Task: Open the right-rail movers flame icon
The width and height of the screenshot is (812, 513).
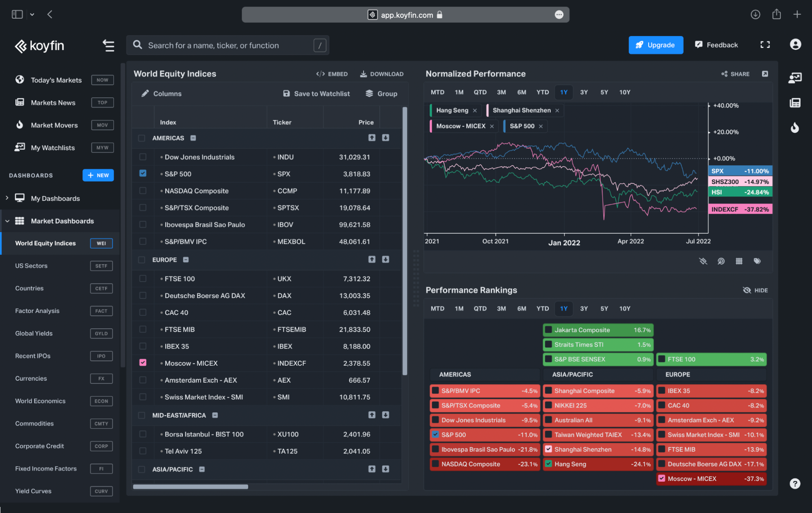Action: (x=795, y=128)
